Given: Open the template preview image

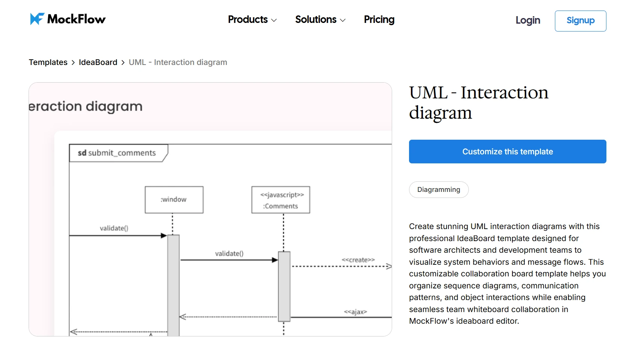Looking at the screenshot, I should coord(211,208).
